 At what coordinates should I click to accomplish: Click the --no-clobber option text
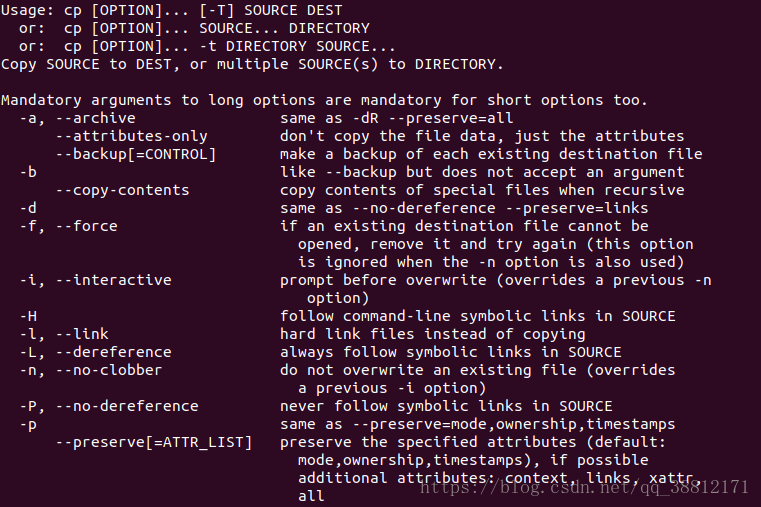pos(109,370)
